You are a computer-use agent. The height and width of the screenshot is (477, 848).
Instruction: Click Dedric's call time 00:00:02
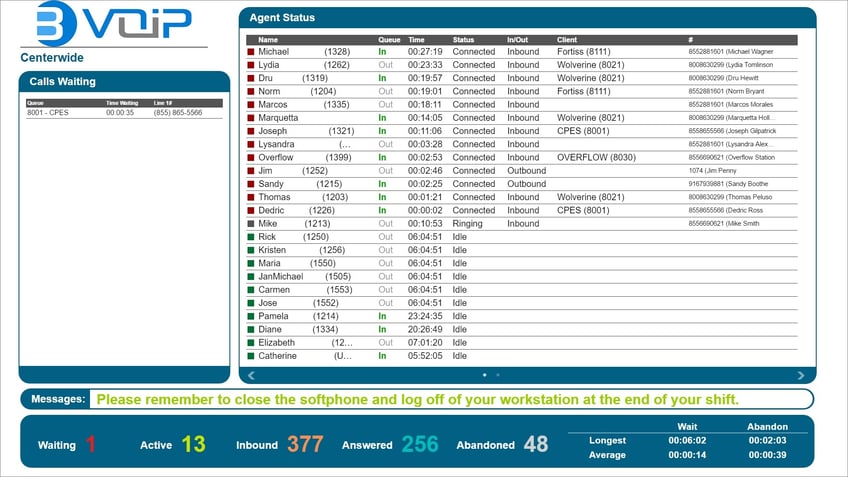tap(425, 211)
